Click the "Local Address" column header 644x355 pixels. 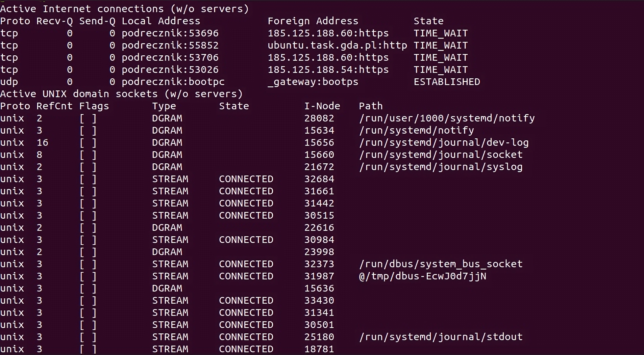161,21
